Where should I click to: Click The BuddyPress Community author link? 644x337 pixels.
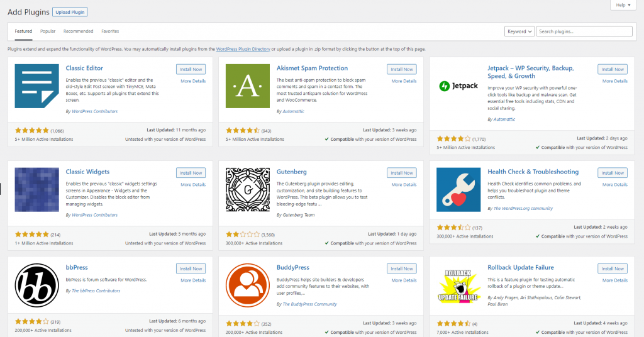(x=309, y=304)
